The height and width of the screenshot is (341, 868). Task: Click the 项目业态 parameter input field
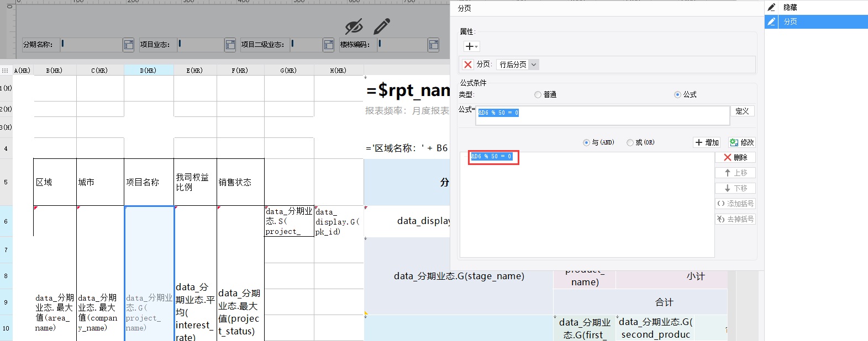tap(201, 45)
